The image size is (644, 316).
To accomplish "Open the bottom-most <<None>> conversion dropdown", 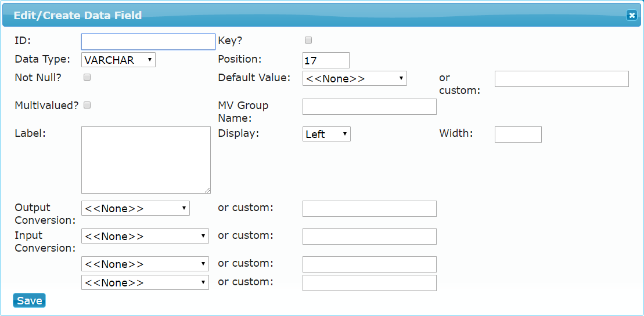I will (x=145, y=282).
